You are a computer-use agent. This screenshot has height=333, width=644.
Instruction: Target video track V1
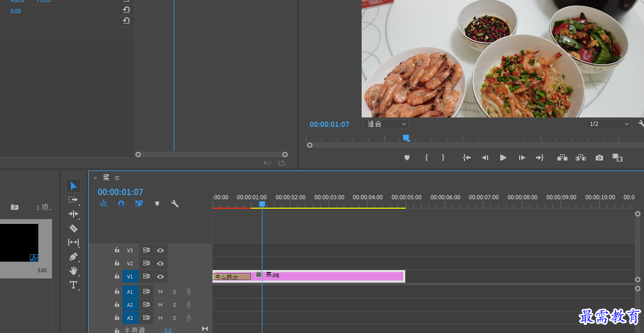point(131,276)
